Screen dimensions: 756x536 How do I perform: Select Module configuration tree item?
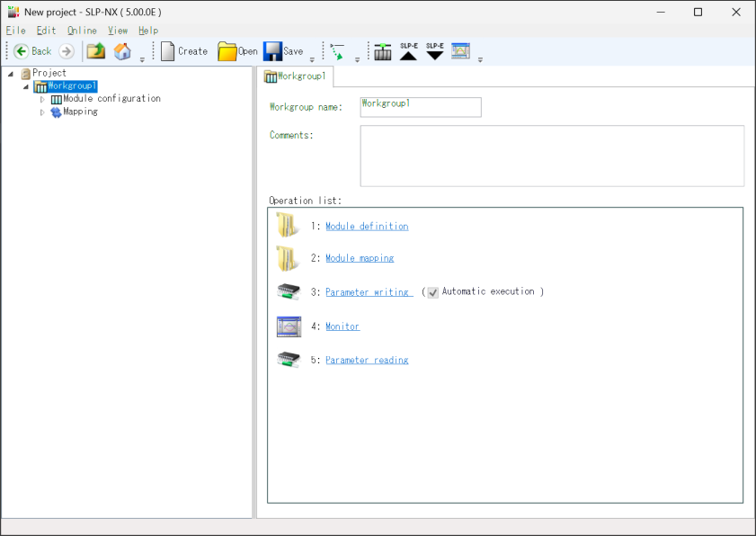pyautogui.click(x=111, y=98)
